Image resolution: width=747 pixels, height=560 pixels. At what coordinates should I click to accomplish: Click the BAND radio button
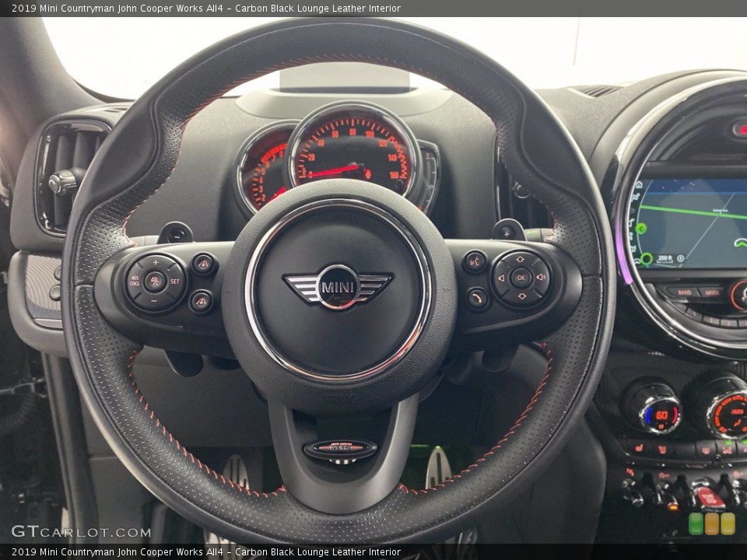[682, 292]
